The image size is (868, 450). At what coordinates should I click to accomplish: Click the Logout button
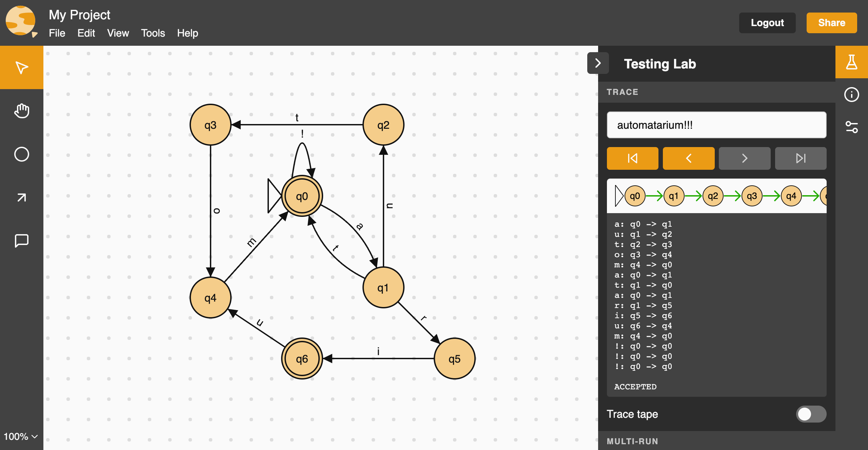767,23
